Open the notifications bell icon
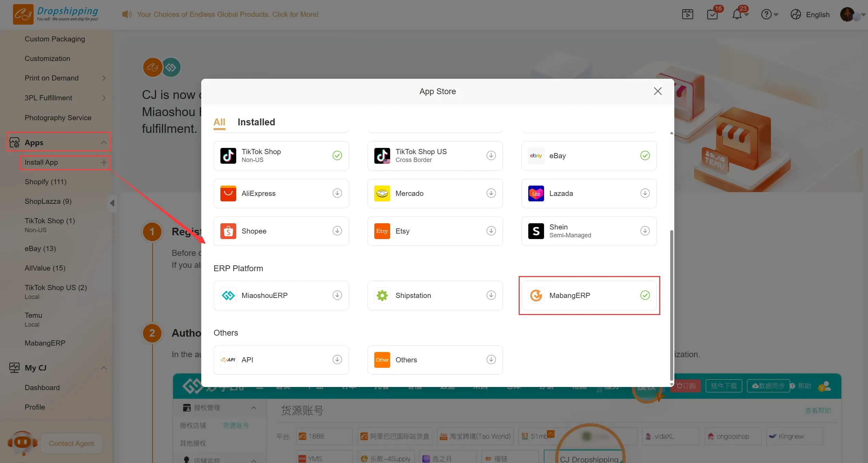The image size is (868, 463). pos(737,15)
